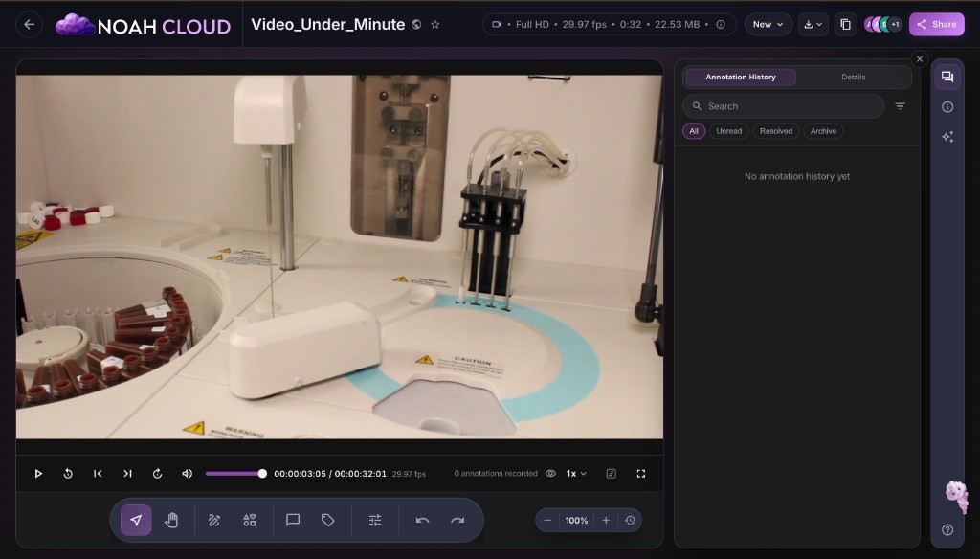Open the adjustments sliders tool
This screenshot has width=980, height=559.
[x=375, y=520]
